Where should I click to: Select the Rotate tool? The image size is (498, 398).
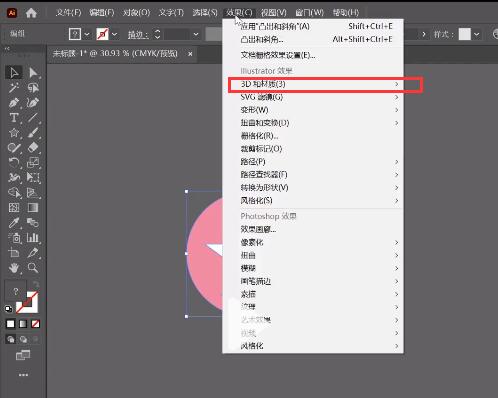[14, 163]
